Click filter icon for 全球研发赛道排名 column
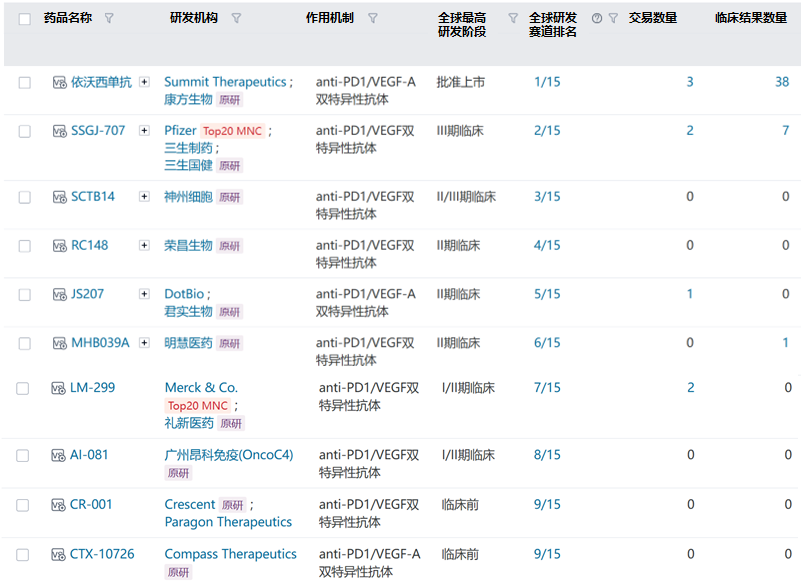The width and height of the screenshot is (801, 585). [613, 18]
